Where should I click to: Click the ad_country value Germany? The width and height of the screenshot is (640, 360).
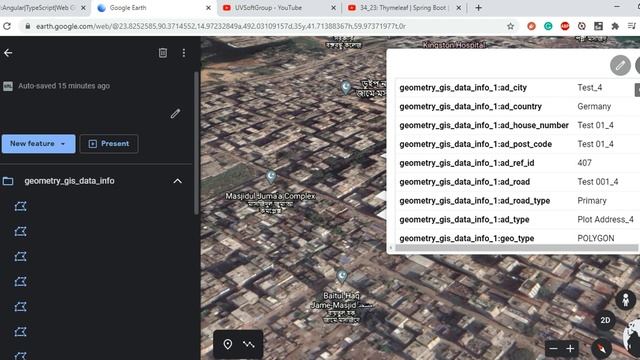[x=594, y=107]
